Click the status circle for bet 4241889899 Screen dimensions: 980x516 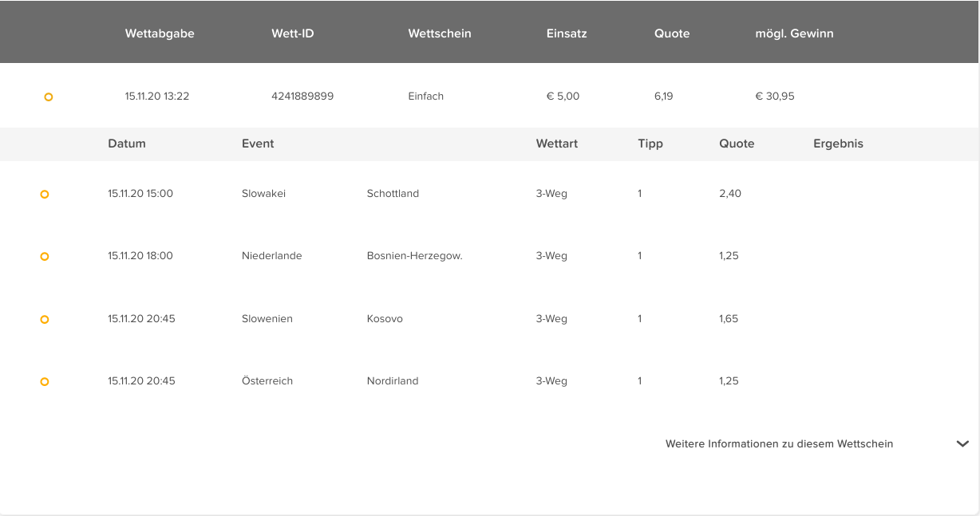49,97
